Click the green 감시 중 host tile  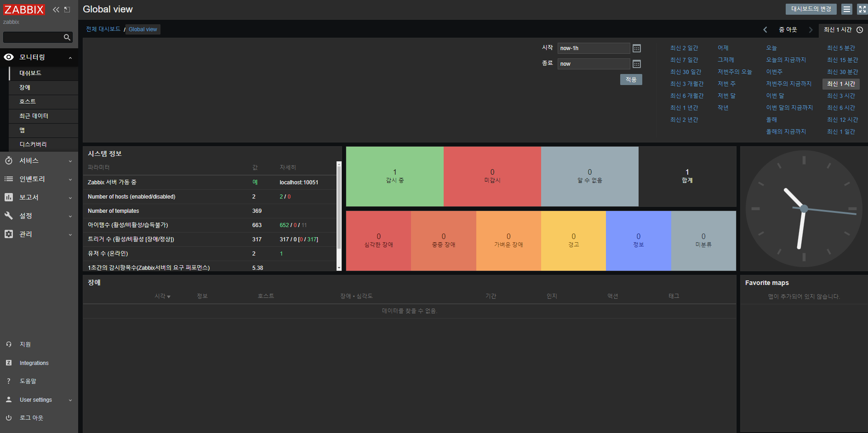(395, 177)
